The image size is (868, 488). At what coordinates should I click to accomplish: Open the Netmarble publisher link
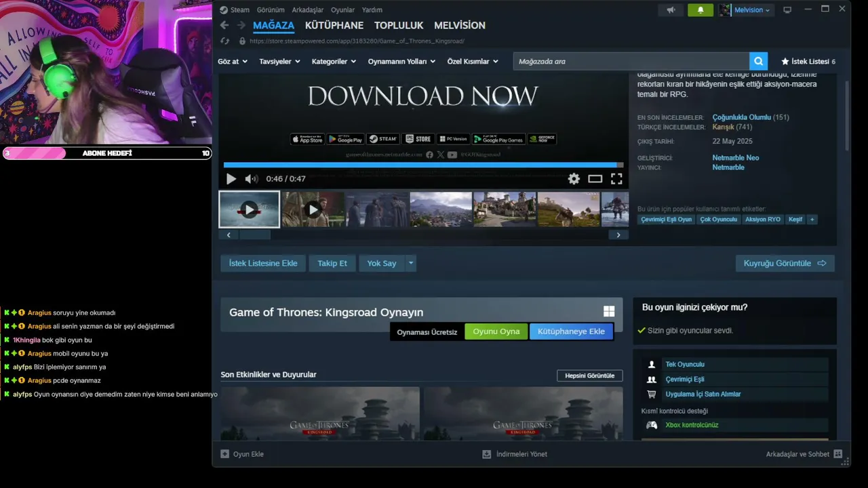(x=728, y=167)
